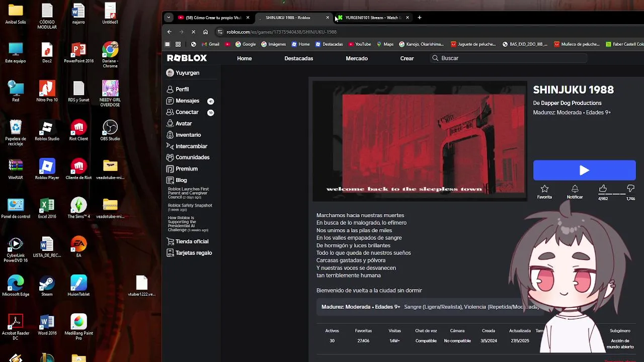The width and height of the screenshot is (644, 362).
Task: Open a new Chrome tab
Action: (x=420, y=18)
